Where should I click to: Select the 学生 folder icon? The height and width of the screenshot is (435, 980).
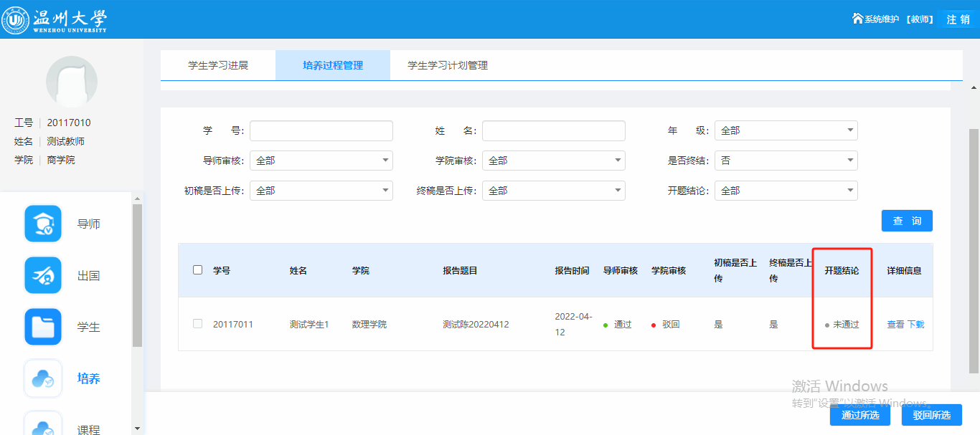[43, 327]
